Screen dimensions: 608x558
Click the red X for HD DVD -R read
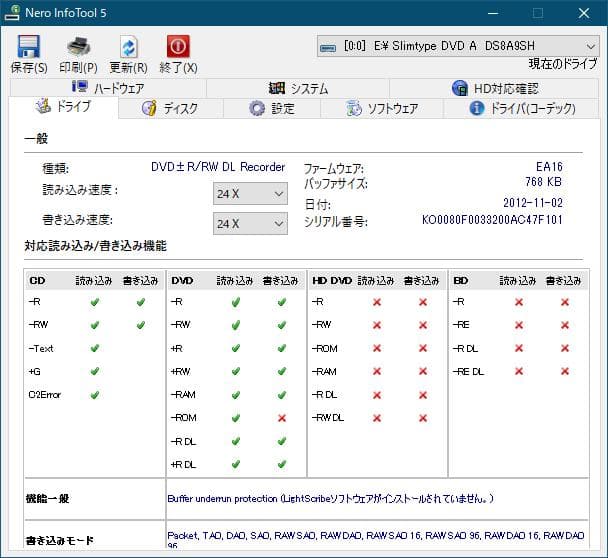377,302
